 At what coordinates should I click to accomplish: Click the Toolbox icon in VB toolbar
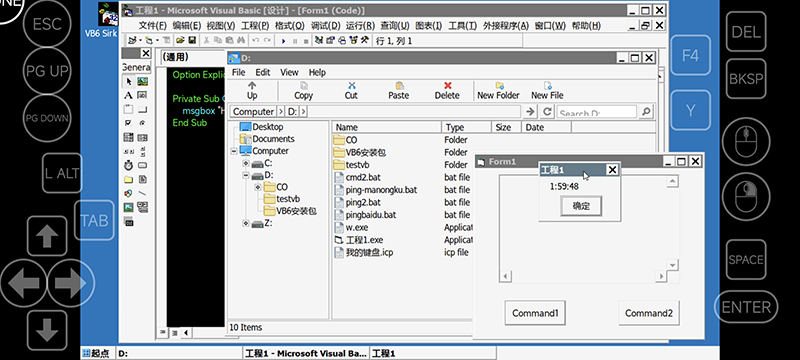(364, 41)
